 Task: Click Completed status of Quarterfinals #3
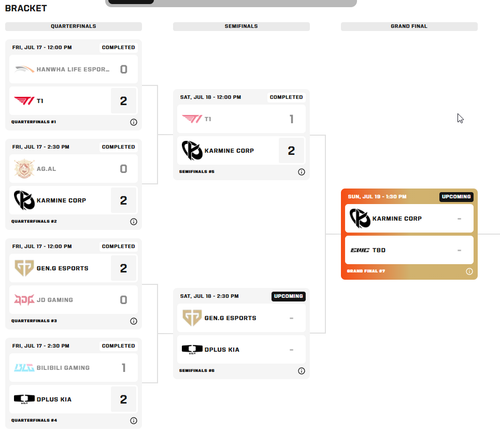[x=118, y=246]
